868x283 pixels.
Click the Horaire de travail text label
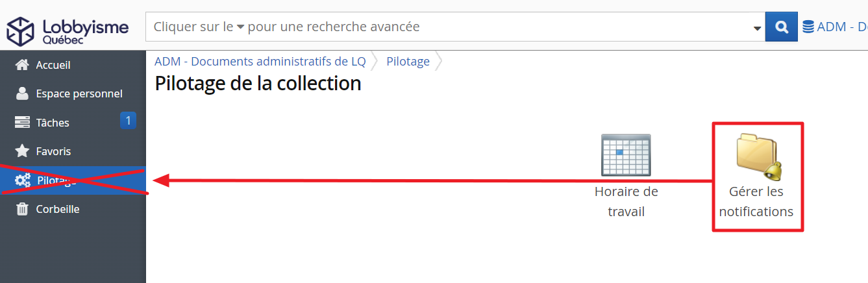click(x=626, y=202)
